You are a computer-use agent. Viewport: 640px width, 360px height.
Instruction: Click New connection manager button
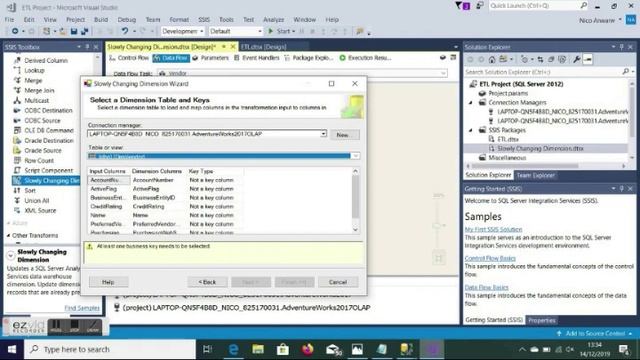click(344, 135)
